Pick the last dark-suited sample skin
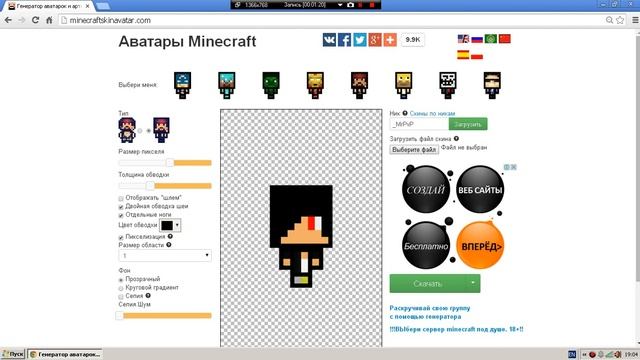The height and width of the screenshot is (360, 640). 492,85
